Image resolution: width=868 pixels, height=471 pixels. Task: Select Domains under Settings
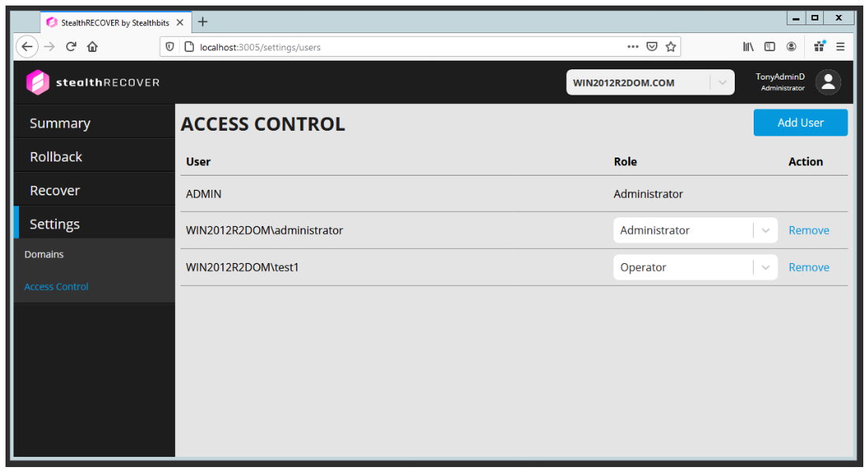[x=44, y=254]
